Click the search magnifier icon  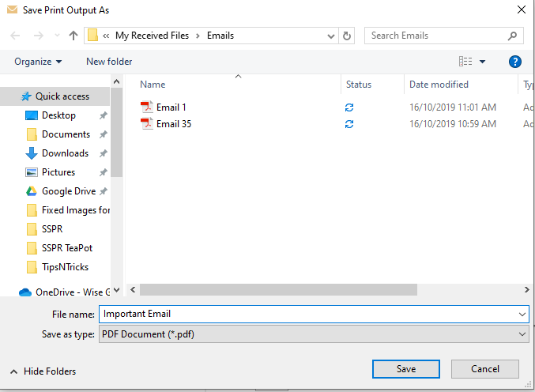(512, 36)
